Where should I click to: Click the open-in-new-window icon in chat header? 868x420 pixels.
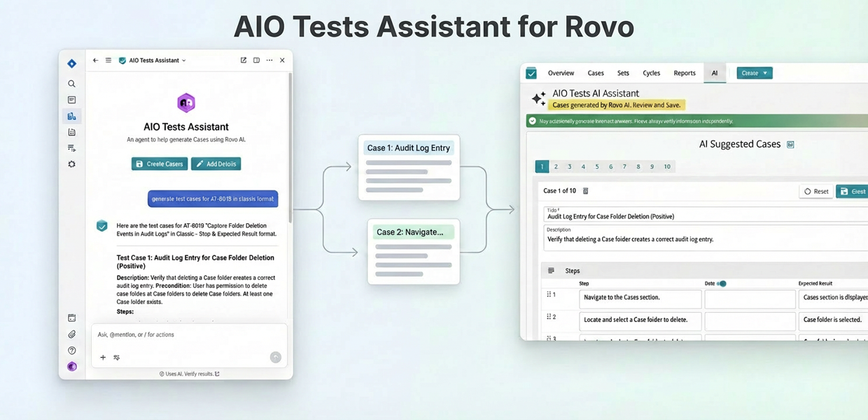point(244,60)
